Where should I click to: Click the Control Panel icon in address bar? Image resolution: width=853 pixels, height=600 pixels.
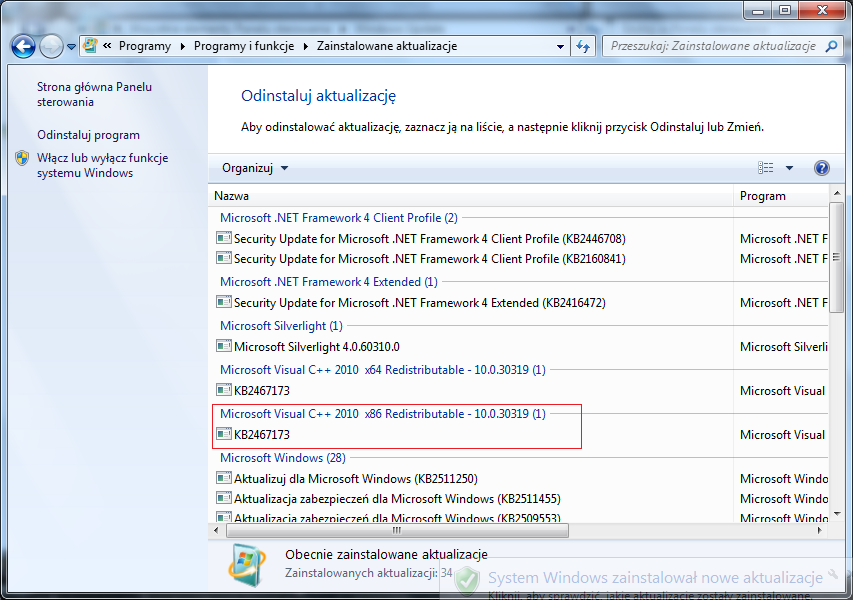(90, 46)
